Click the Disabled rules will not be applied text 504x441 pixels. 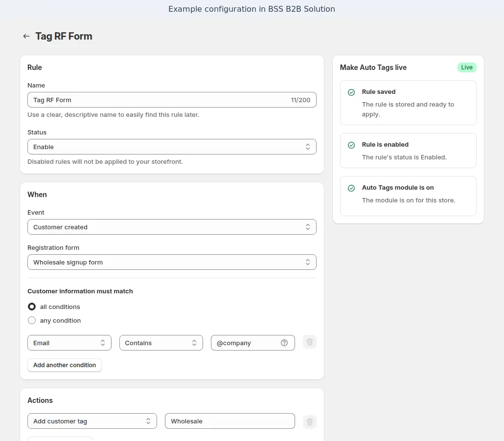tap(105, 162)
